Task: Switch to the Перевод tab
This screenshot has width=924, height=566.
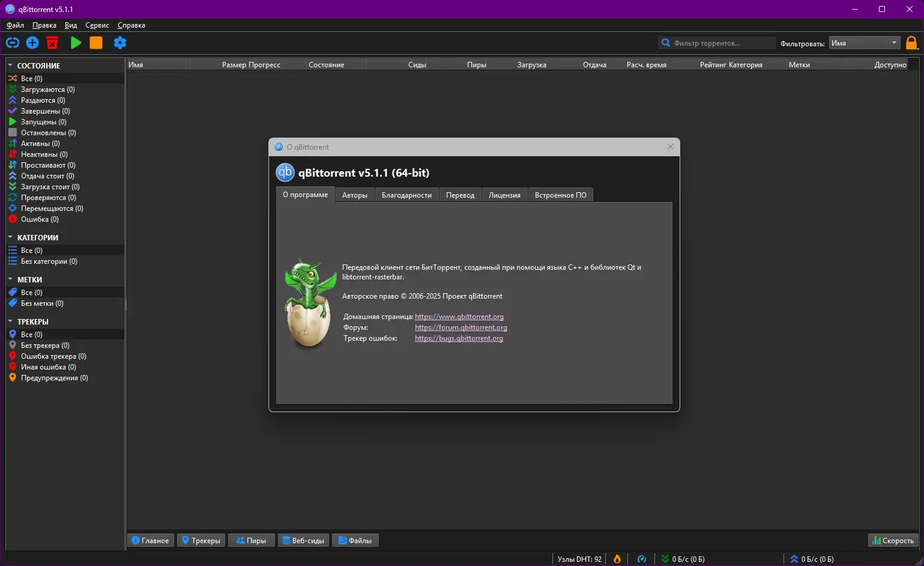Action: coord(460,195)
